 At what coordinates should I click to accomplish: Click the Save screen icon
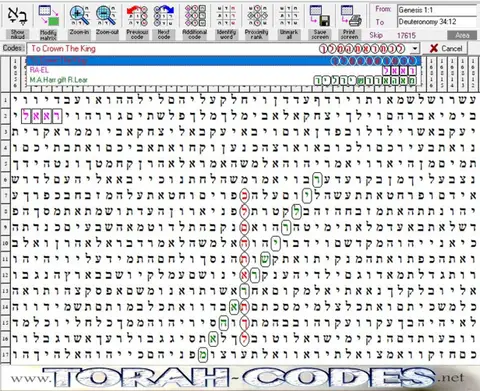click(x=320, y=15)
